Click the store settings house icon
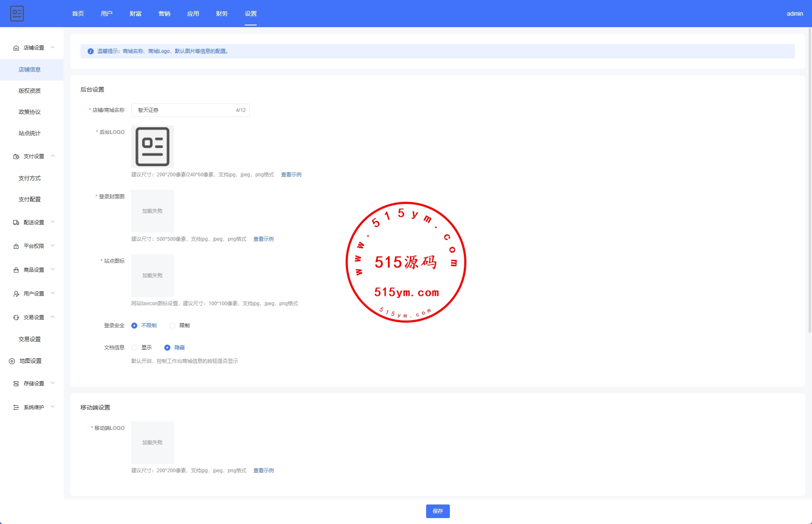The height and width of the screenshot is (524, 812). coord(16,48)
